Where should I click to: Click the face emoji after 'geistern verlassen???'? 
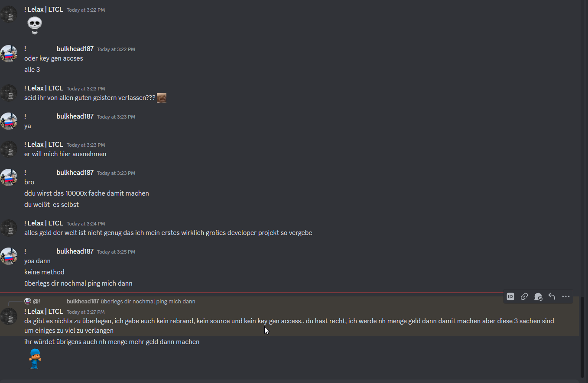pos(162,98)
